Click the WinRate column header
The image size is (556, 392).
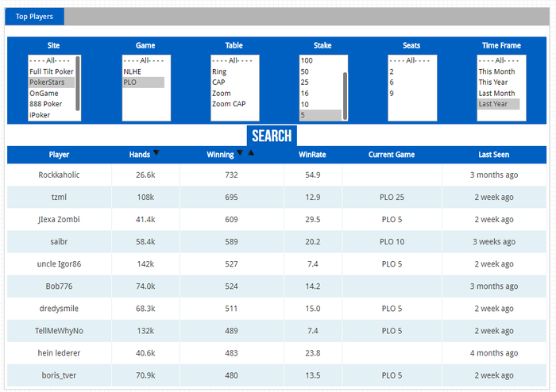point(312,155)
